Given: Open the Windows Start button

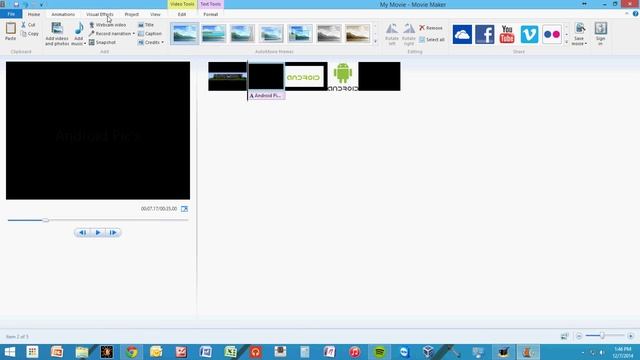Looking at the screenshot, I should pos(9,352).
